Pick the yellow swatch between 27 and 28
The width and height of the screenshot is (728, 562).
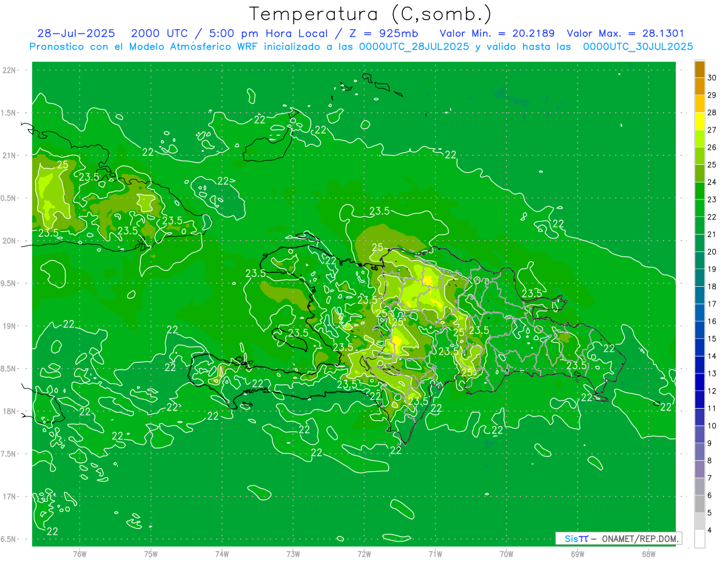coord(699,121)
